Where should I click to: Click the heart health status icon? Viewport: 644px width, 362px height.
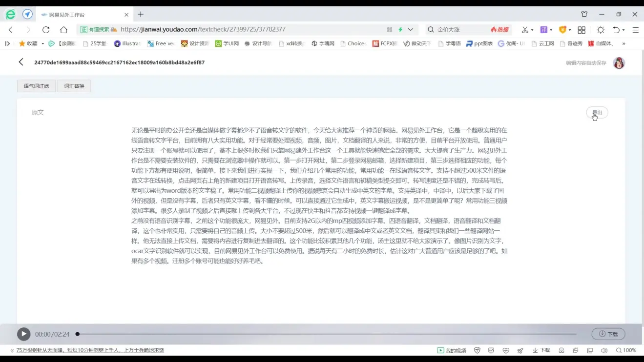point(506,350)
